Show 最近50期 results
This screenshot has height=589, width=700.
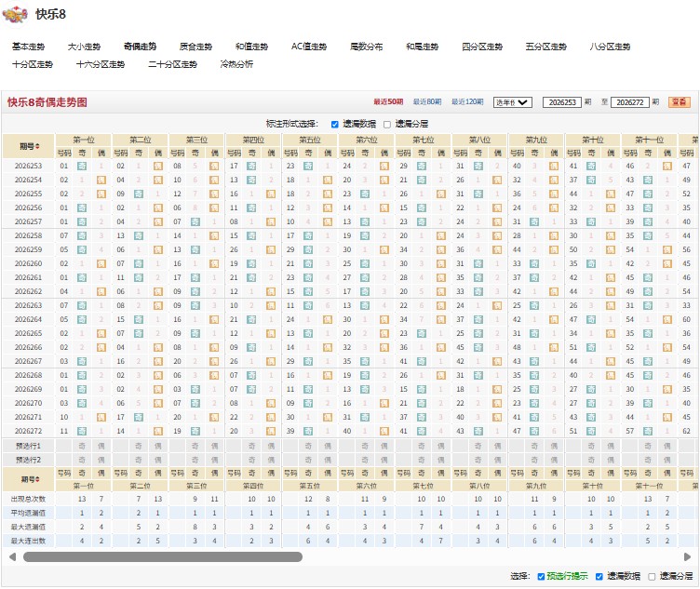coord(388,101)
